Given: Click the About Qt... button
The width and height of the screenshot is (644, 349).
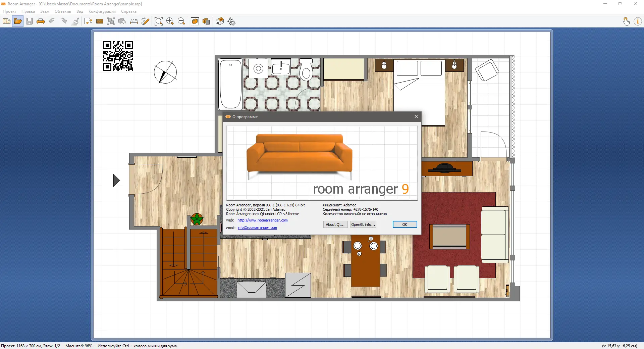Looking at the screenshot, I should tap(335, 225).
